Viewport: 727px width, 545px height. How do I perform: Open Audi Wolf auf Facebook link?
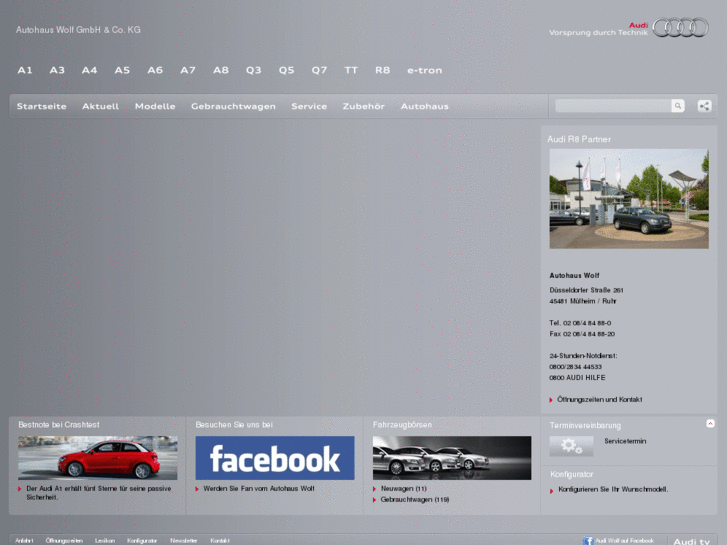coord(624,541)
